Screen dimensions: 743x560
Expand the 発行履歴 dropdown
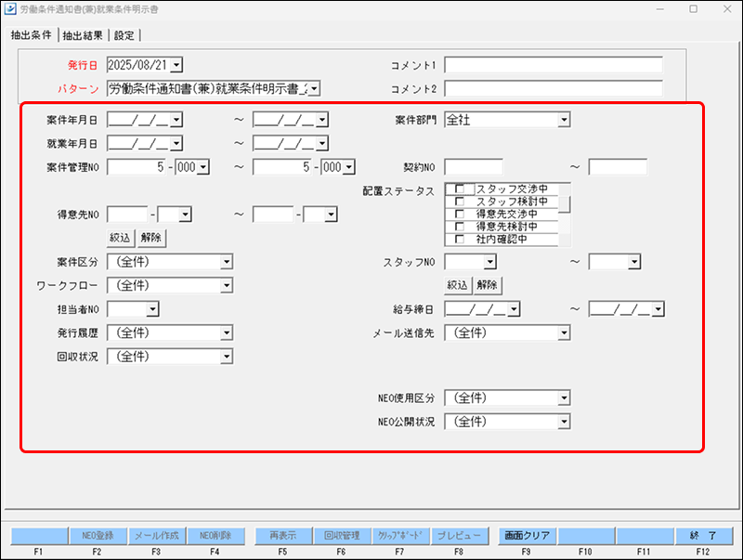pos(227,333)
